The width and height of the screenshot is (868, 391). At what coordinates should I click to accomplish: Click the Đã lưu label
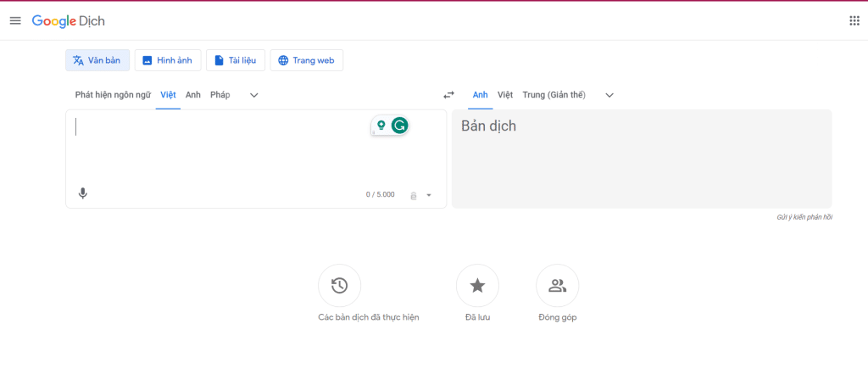477,317
